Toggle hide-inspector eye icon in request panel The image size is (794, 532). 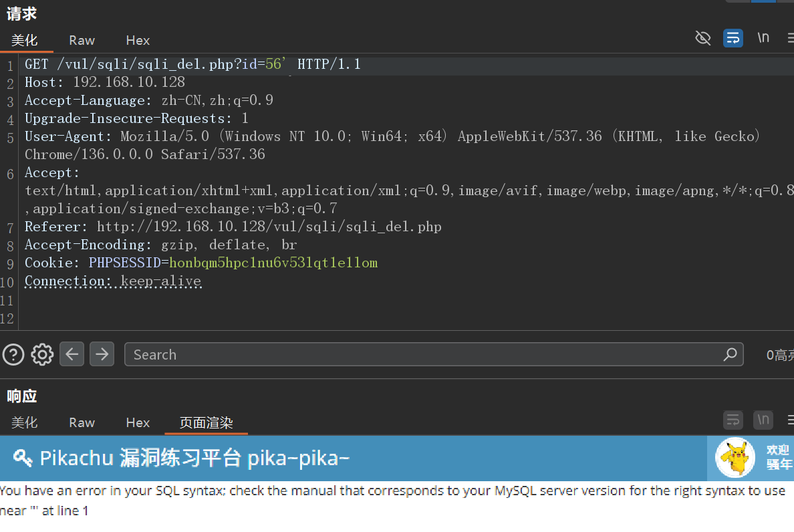tap(702, 38)
